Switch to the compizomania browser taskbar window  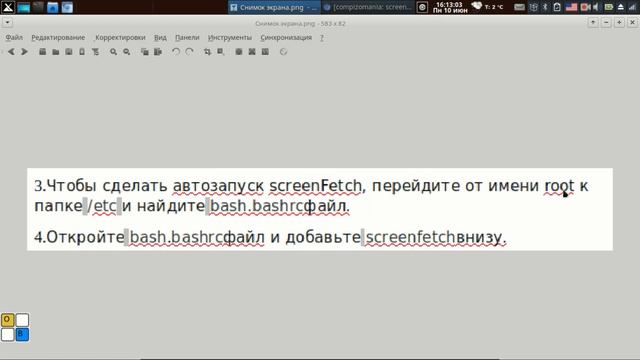pos(368,7)
